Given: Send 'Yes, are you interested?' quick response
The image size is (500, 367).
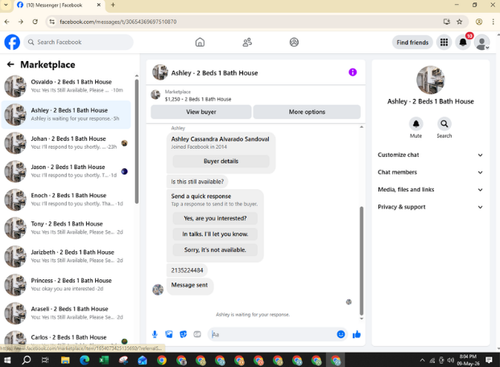Looking at the screenshot, I should (x=215, y=218).
